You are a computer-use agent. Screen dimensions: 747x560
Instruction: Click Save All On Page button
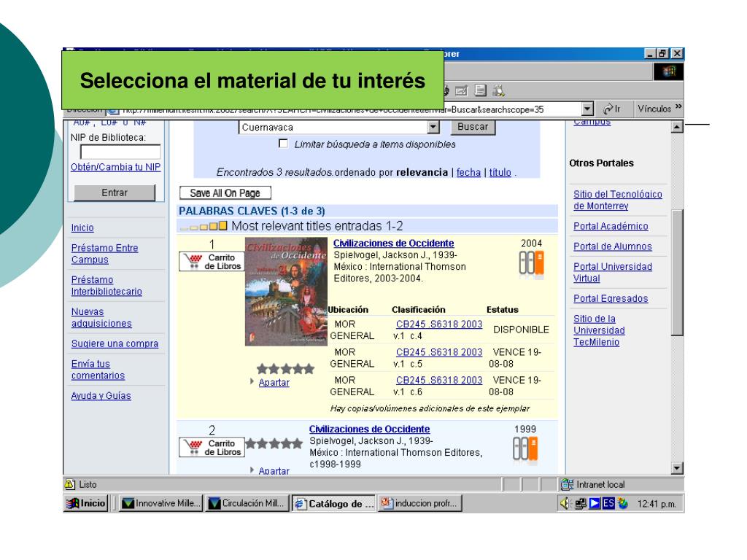[x=225, y=192]
